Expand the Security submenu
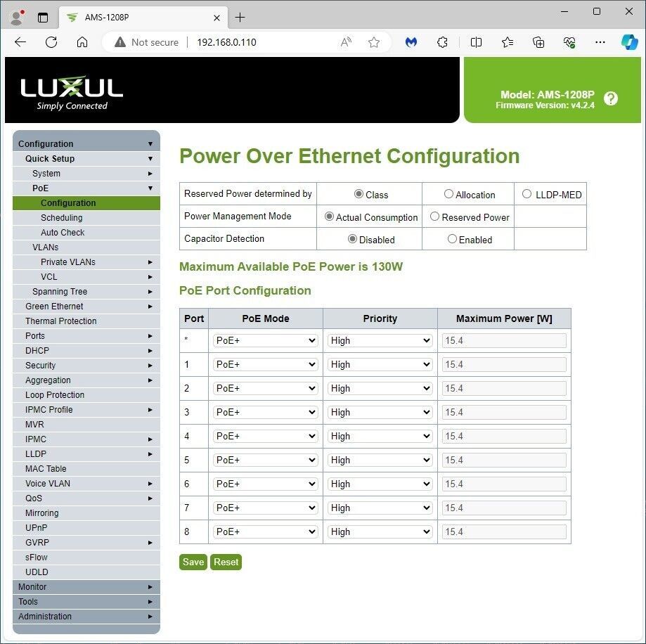 click(x=86, y=366)
